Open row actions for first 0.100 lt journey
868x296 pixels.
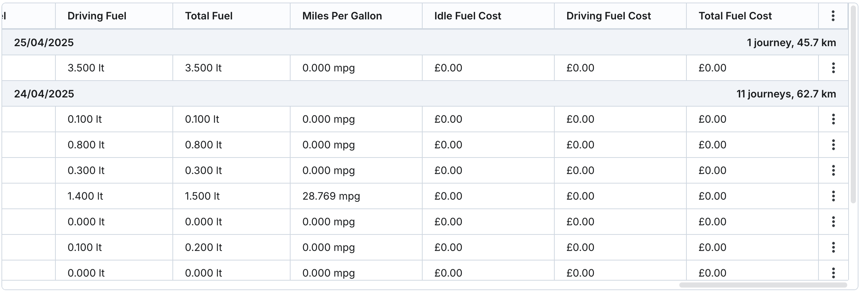coord(833,119)
